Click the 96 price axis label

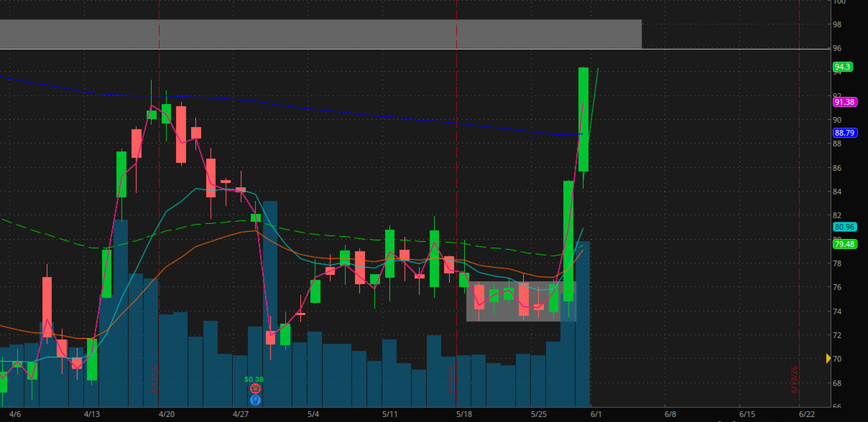click(x=837, y=48)
